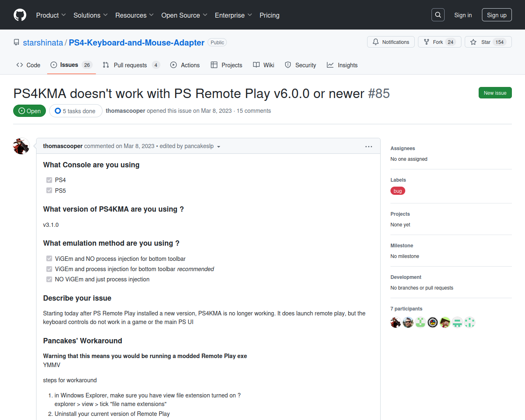Open the GitHub homepage logo

tap(20, 15)
